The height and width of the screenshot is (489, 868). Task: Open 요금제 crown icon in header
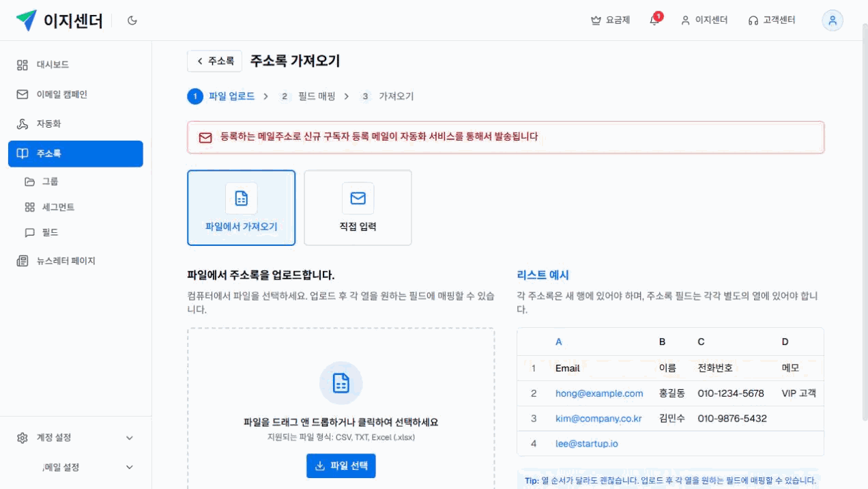596,20
